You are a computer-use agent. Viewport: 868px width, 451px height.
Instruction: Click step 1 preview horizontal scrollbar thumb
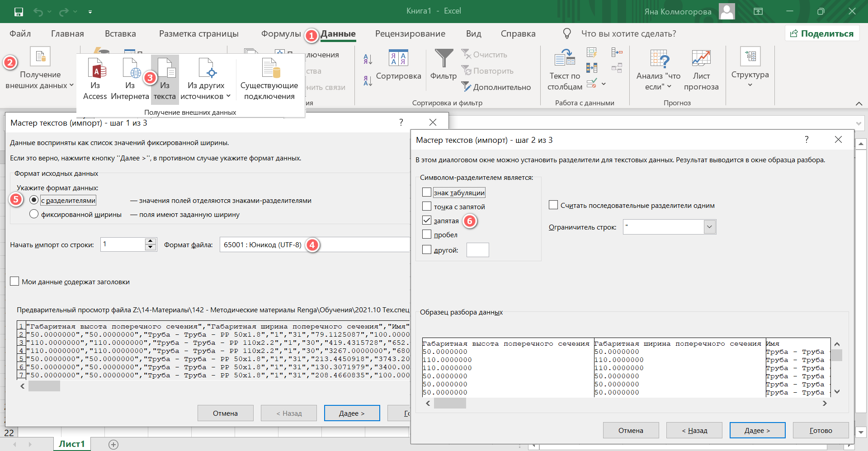click(x=44, y=386)
